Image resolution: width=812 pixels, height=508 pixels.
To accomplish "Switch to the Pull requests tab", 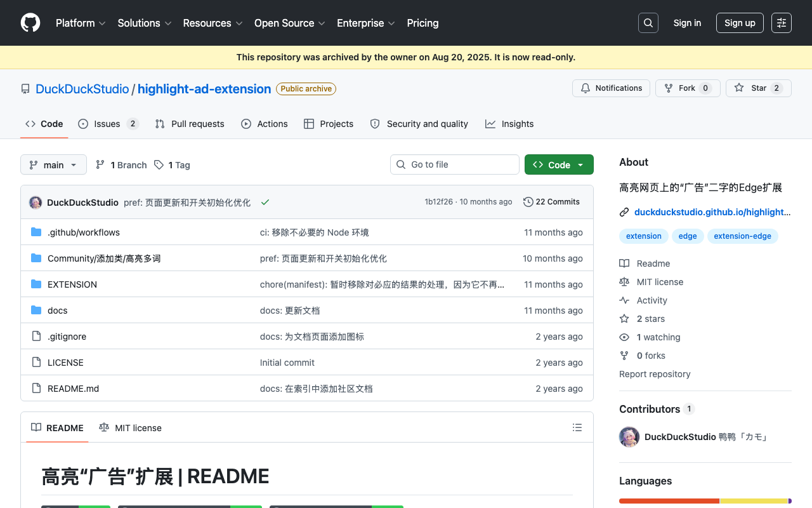I will 190,124.
